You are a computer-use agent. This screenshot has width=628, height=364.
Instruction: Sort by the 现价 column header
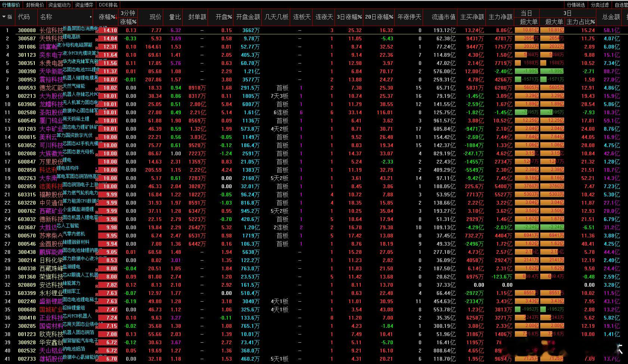click(x=155, y=17)
